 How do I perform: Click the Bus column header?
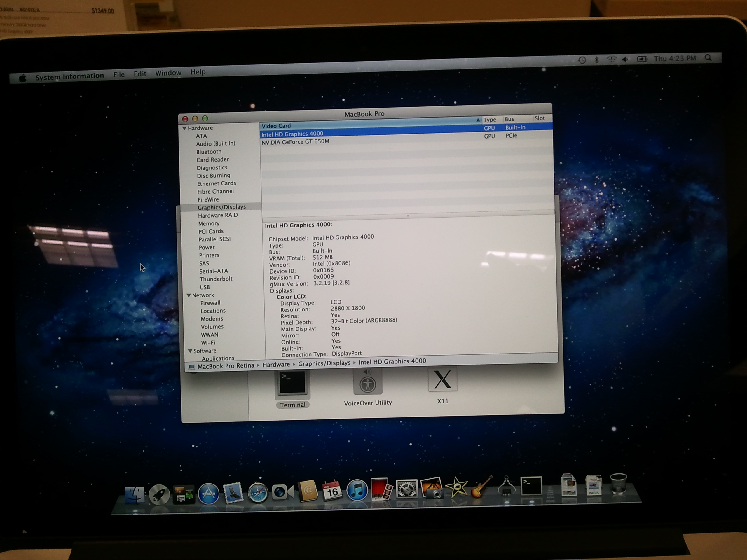[509, 119]
